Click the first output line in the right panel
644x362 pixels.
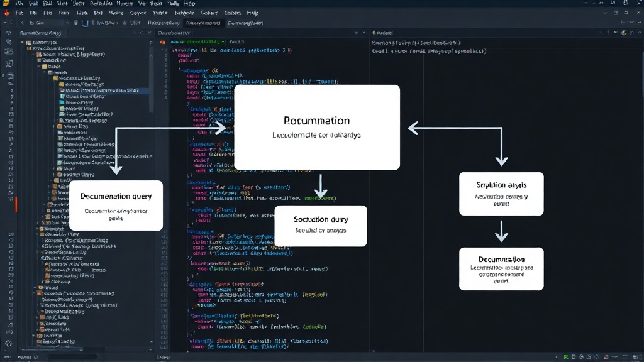click(416, 43)
